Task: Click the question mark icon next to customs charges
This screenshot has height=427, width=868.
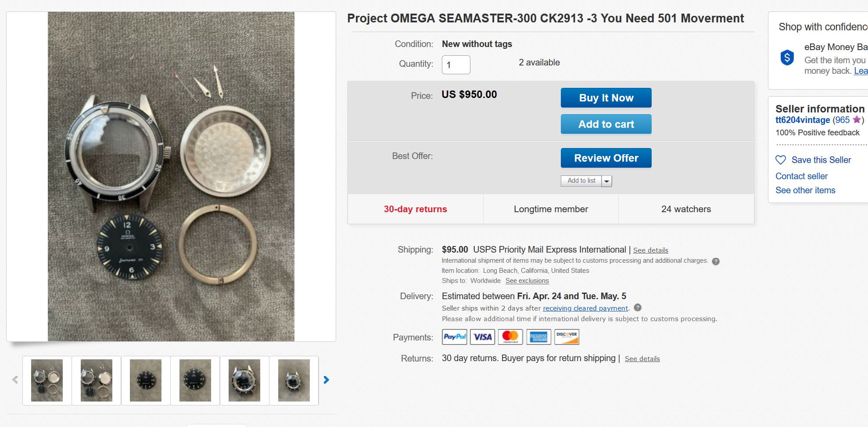Action: click(x=716, y=261)
